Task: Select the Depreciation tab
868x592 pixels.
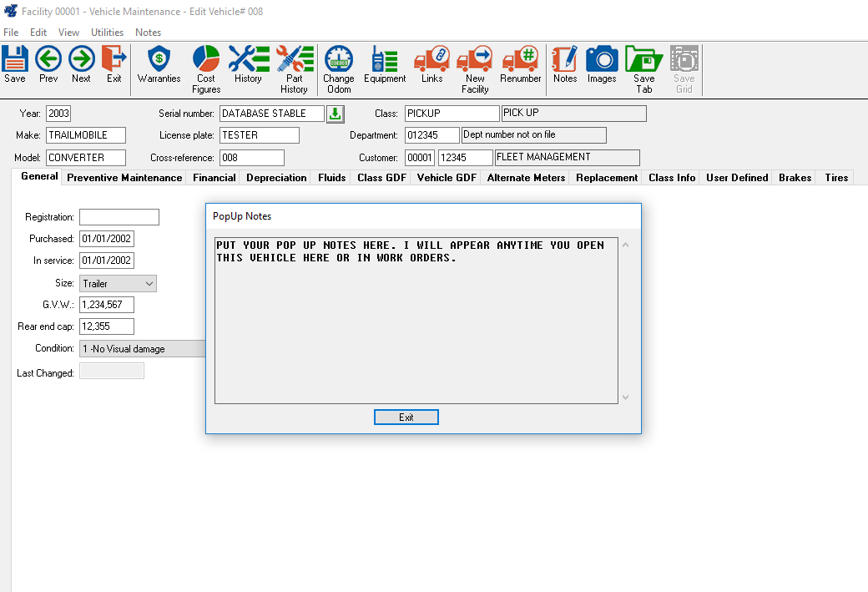Action: click(276, 178)
